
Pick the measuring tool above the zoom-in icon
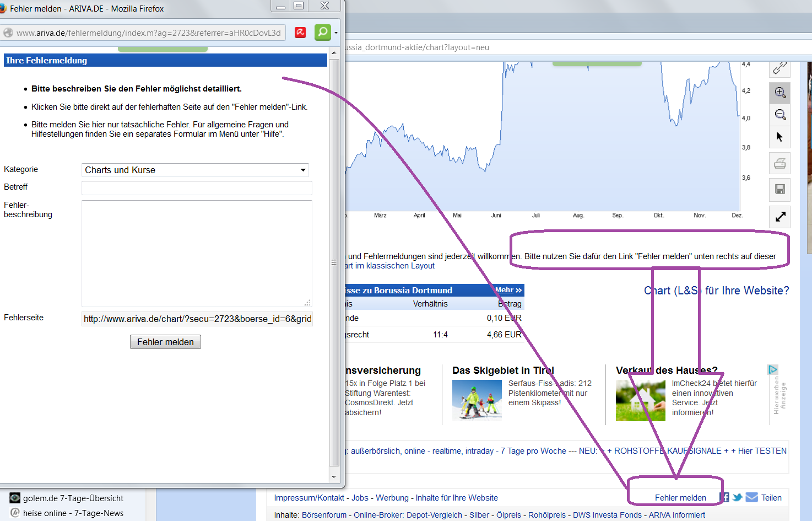780,68
